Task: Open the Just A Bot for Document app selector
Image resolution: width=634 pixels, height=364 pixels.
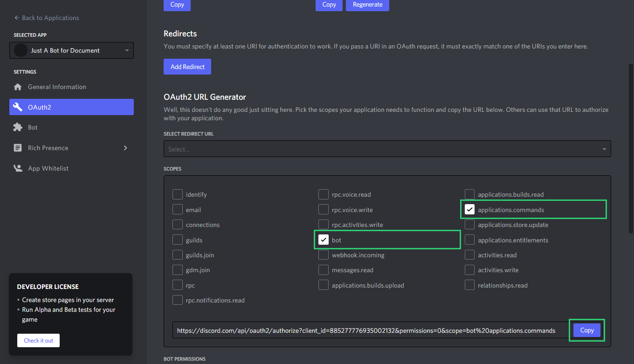Action: 71,50
